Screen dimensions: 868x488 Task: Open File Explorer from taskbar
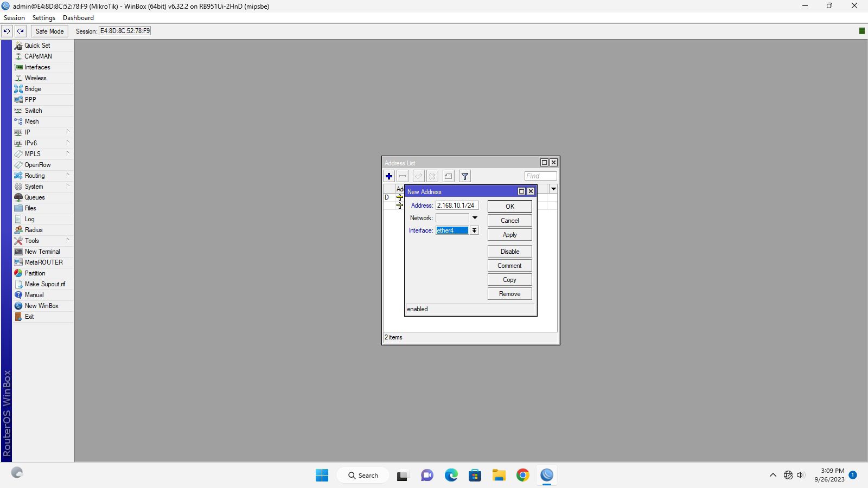tap(499, 476)
